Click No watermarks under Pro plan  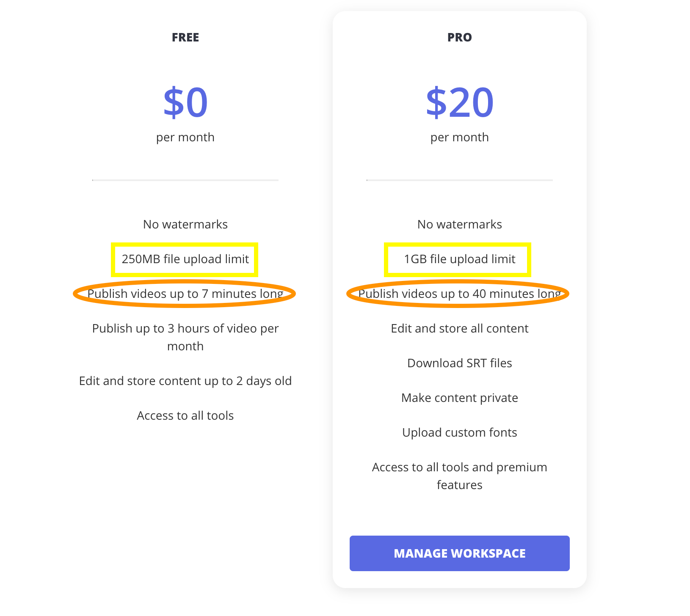click(459, 224)
